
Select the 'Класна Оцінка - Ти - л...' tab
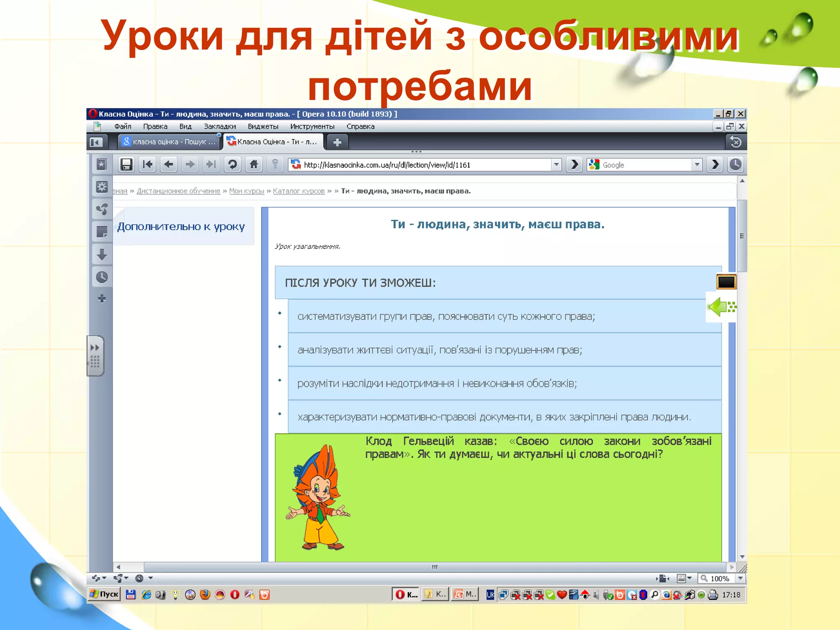click(273, 142)
